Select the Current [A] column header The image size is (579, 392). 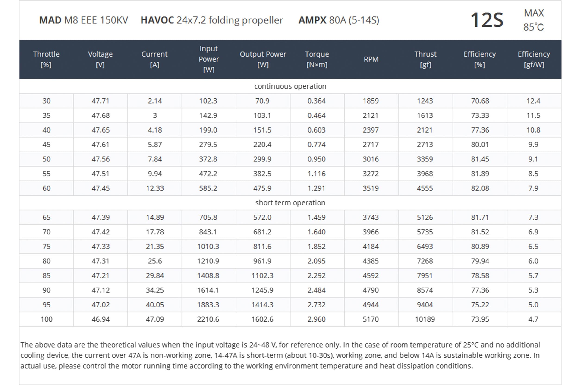pos(154,59)
